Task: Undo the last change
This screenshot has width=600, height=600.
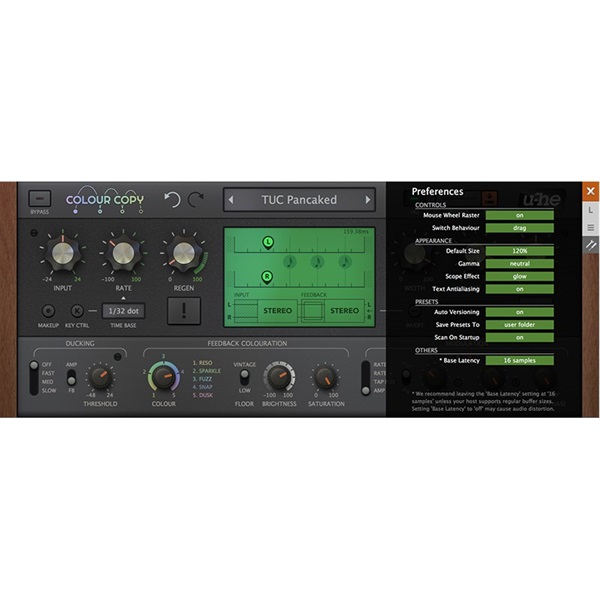Action: tap(172, 199)
